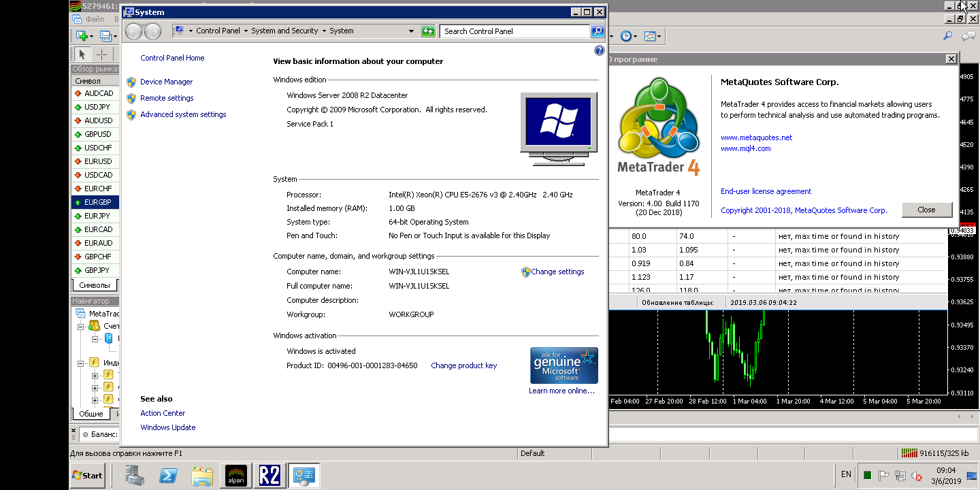The height and width of the screenshot is (490, 980).
Task: Click the Templates chart toolbar icon
Action: pyautogui.click(x=650, y=36)
